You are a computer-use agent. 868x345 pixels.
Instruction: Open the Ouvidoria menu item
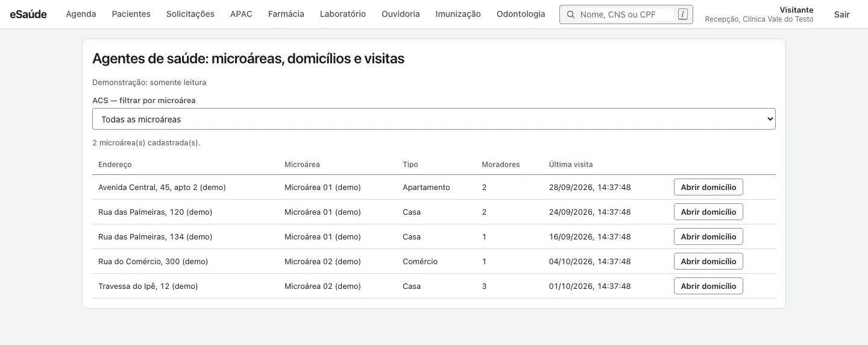click(401, 14)
